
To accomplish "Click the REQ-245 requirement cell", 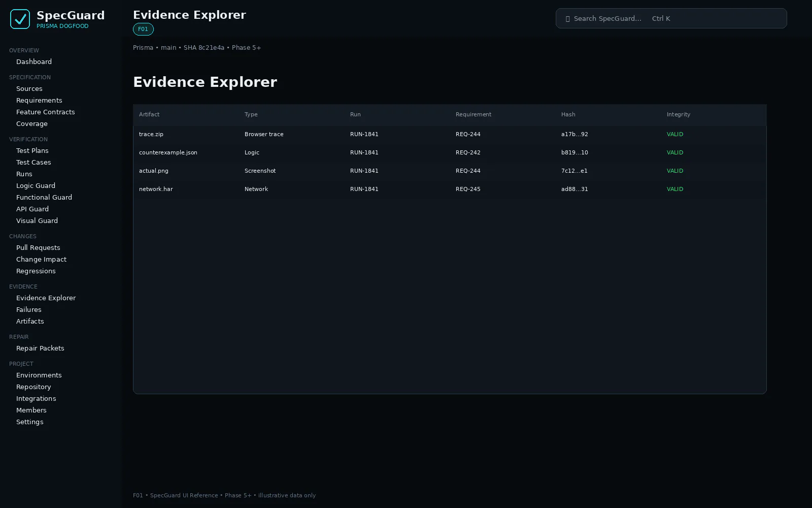I will (468, 189).
